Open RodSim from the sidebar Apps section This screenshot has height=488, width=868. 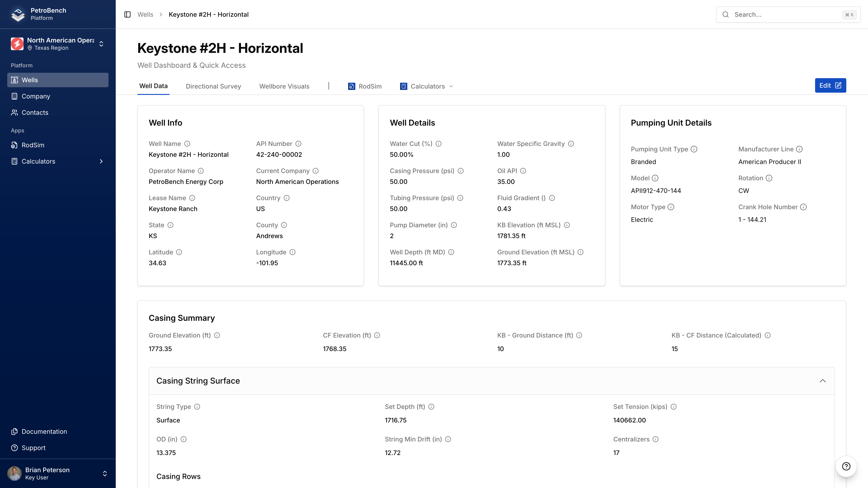point(33,145)
